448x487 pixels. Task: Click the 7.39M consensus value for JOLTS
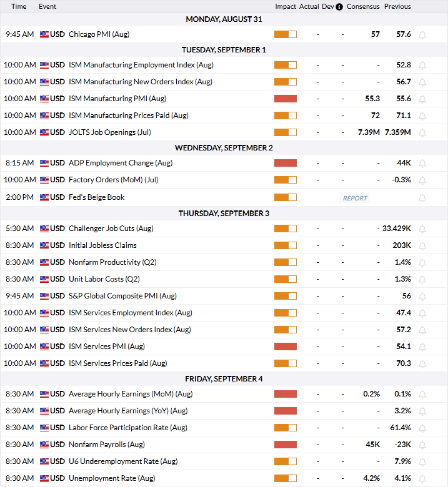(369, 132)
